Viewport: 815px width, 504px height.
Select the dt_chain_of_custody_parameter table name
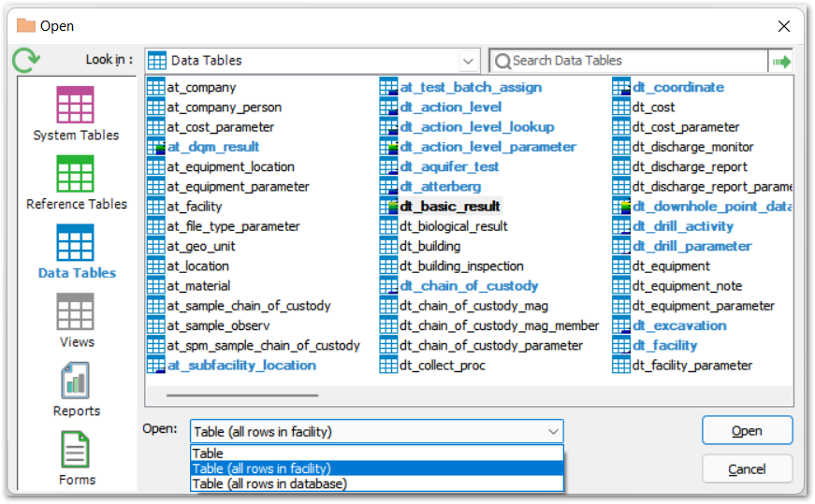[x=491, y=345]
